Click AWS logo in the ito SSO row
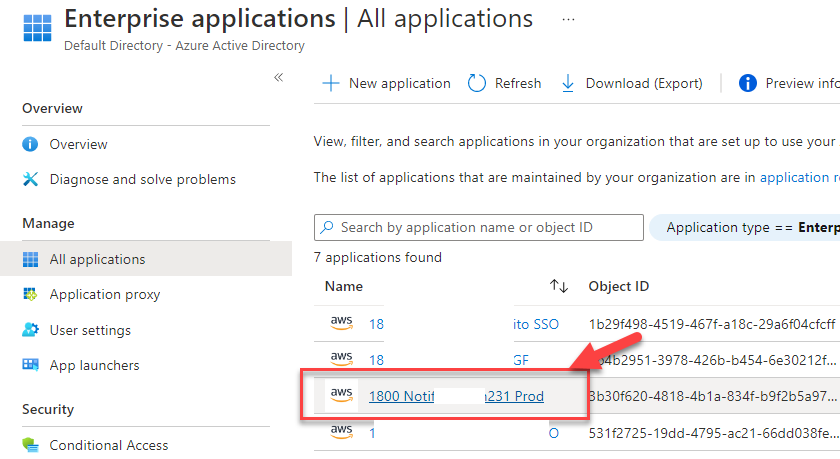This screenshot has height=459, width=840. (x=341, y=323)
